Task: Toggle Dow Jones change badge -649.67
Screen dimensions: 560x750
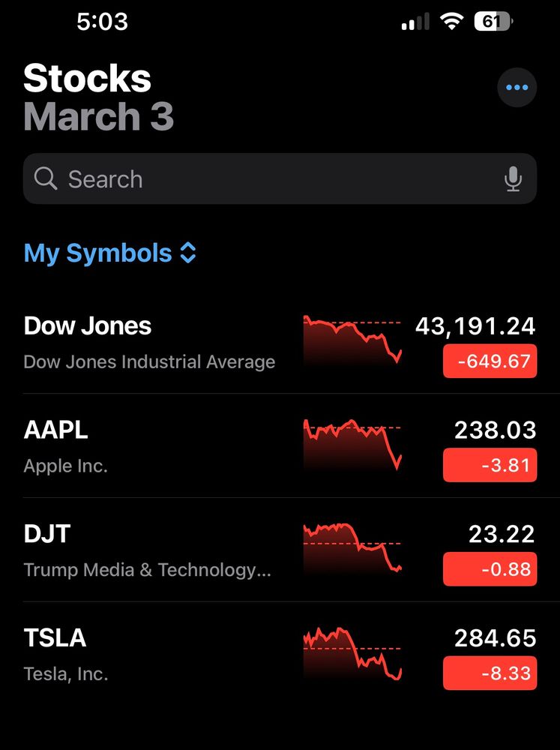Action: [x=490, y=361]
